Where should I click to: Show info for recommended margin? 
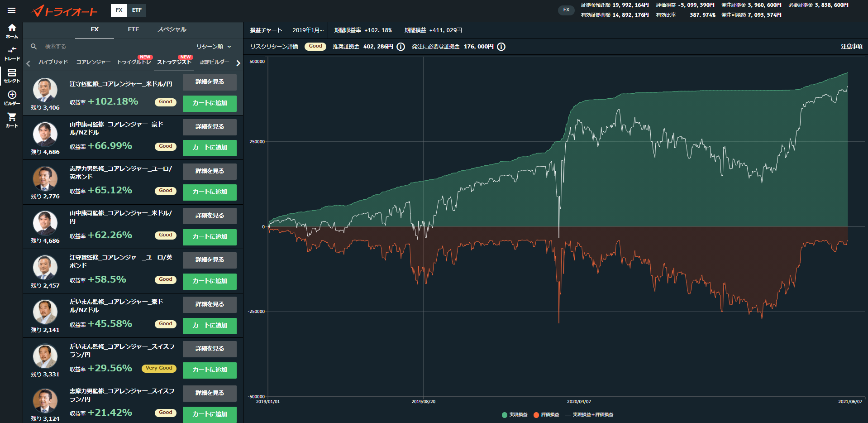pos(401,47)
